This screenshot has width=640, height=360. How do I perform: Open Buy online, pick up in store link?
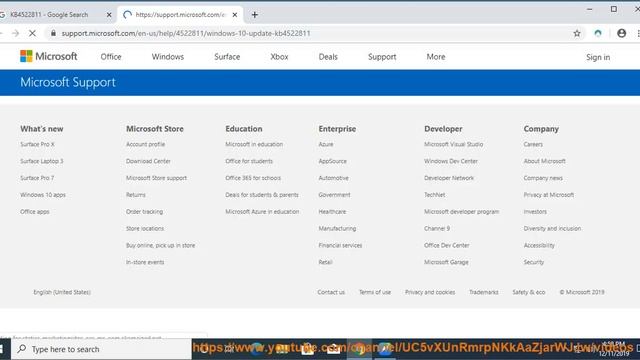(160, 245)
